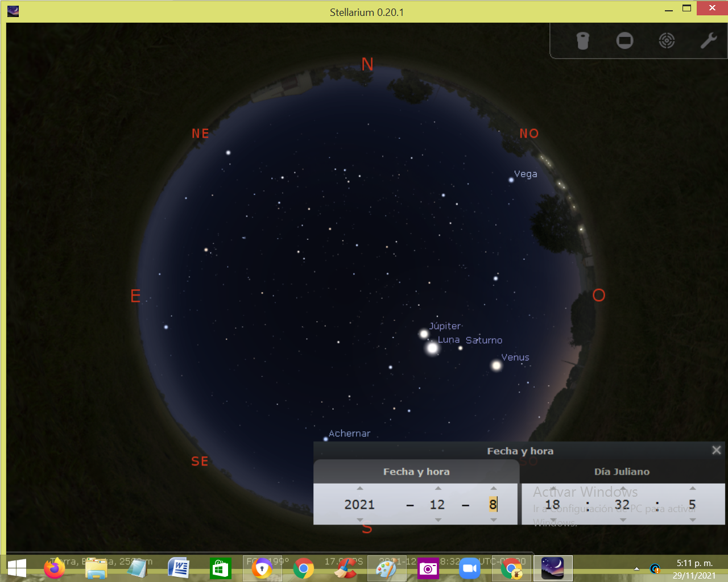Open the Microsoft Store taskbar icon
Image resolution: width=728 pixels, height=582 pixels.
coord(220,568)
